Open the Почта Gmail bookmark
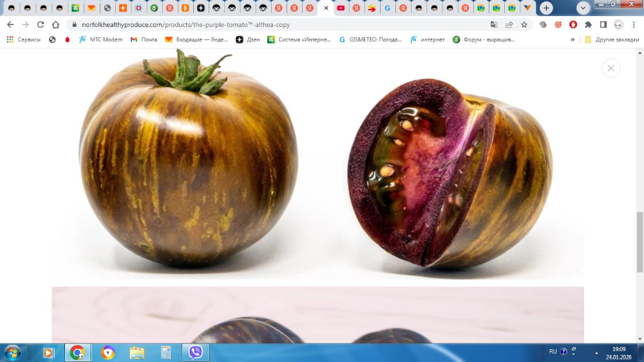644x362 pixels. point(144,39)
